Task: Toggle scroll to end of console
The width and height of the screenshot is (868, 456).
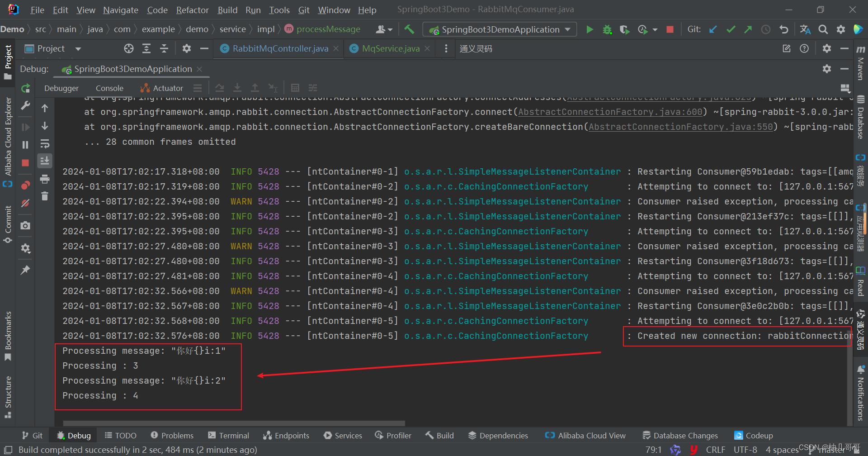Action: 45,161
